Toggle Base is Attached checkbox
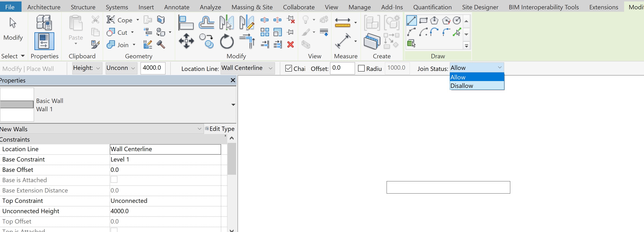This screenshot has height=232, width=644. coord(114,179)
